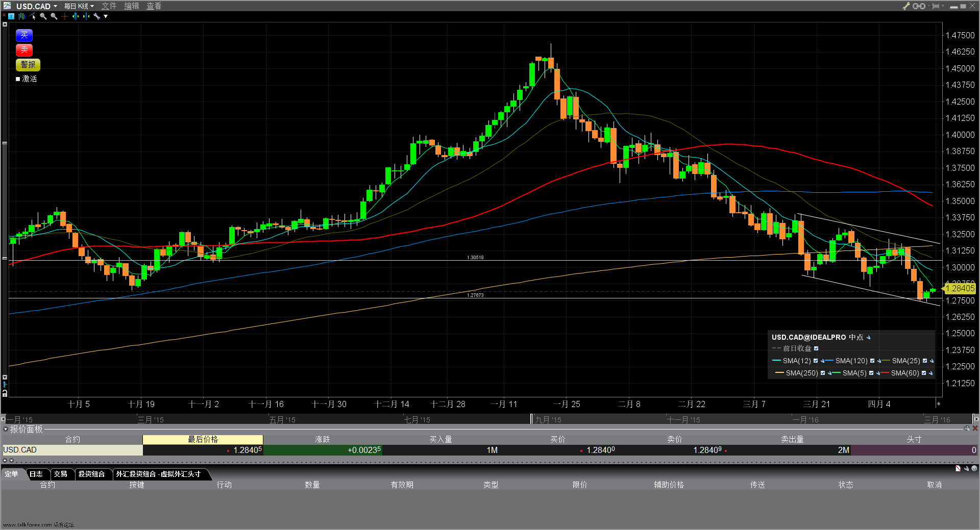
Task: Select the USD.CAD contract cell in quote row
Action: click(x=72, y=450)
